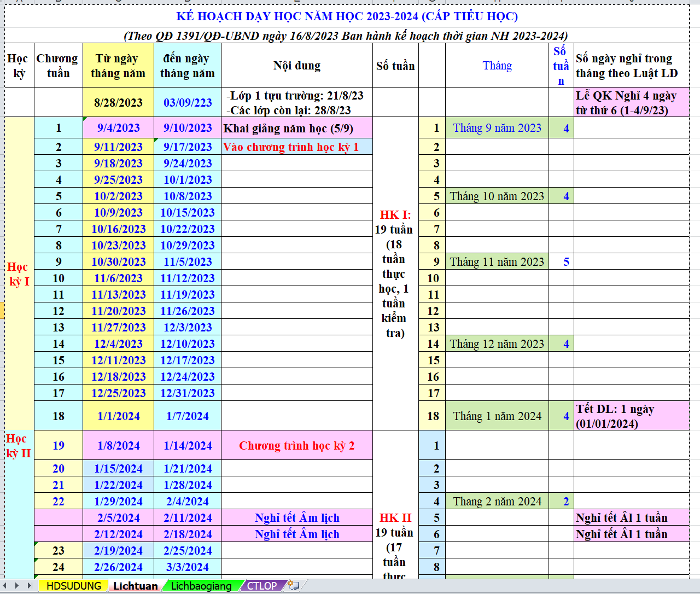
Task: Click the blue 'Tháng' header cell
Action: click(x=497, y=66)
